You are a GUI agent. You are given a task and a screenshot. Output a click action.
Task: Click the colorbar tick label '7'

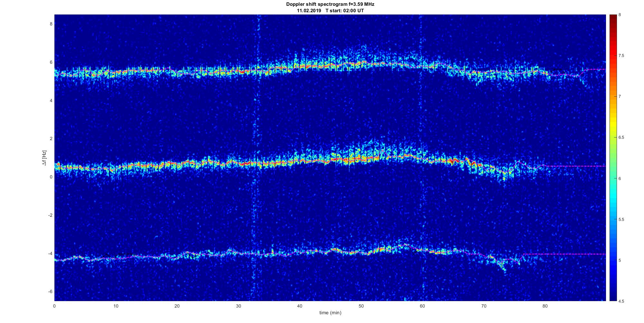pos(620,97)
